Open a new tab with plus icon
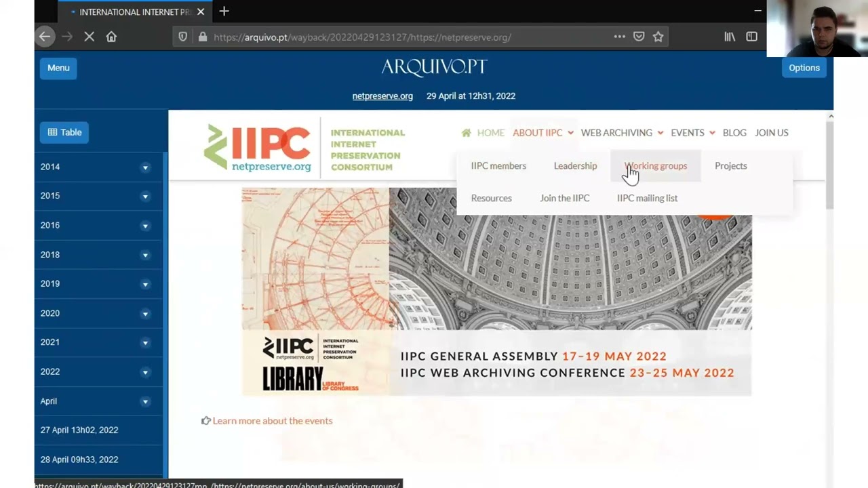This screenshot has width=868, height=488. click(x=224, y=12)
